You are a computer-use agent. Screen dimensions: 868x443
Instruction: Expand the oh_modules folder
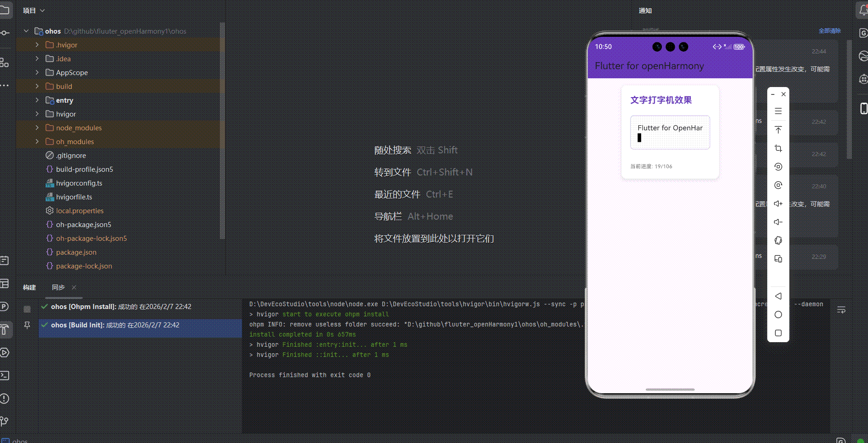point(37,141)
